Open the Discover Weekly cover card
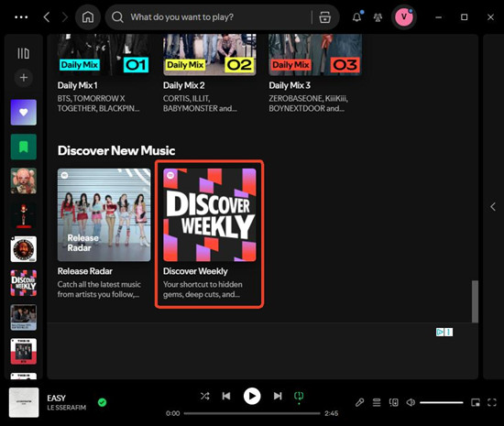Image resolution: width=504 pixels, height=426 pixels. click(210, 215)
